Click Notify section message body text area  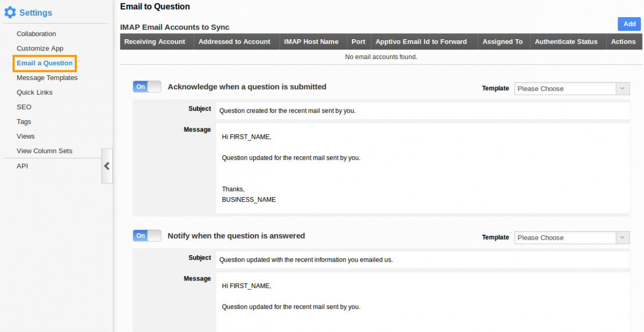(423, 302)
